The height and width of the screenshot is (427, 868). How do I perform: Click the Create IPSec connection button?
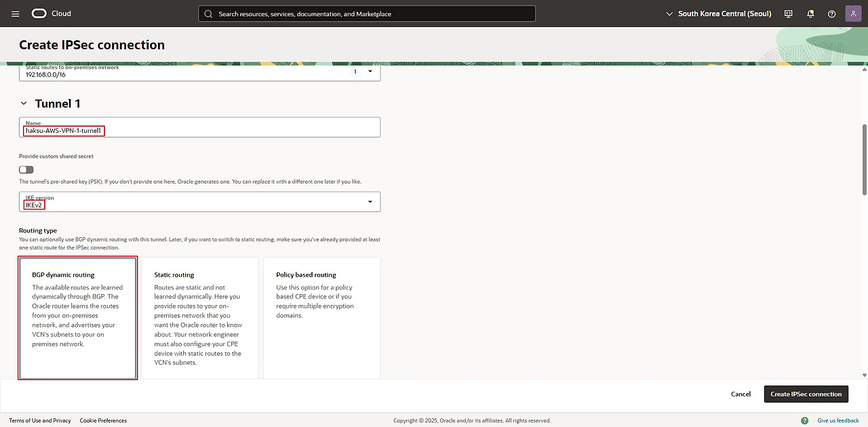(806, 394)
